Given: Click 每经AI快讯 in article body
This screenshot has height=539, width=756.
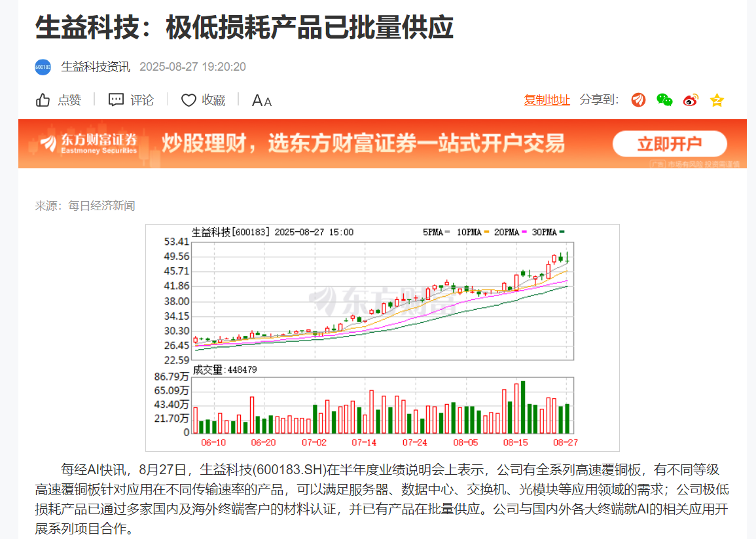Looking at the screenshot, I should [94, 470].
